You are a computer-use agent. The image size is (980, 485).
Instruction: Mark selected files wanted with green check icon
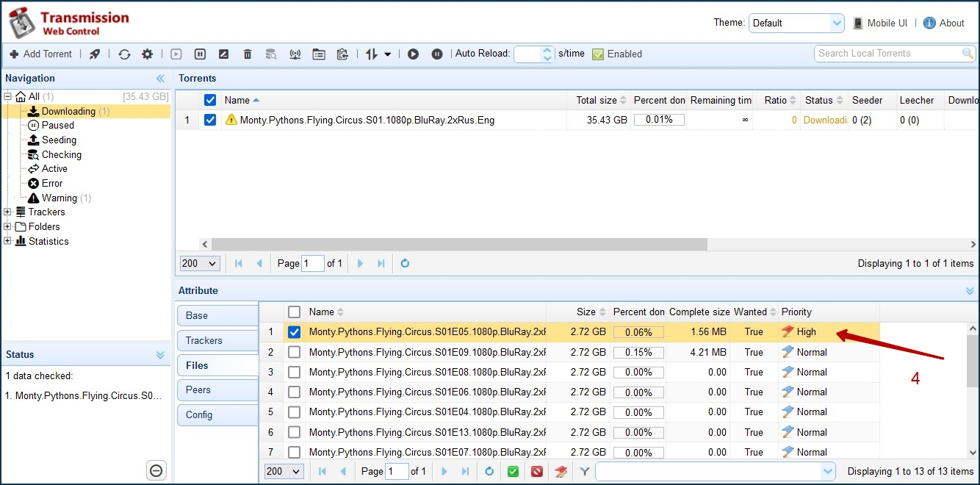coord(513,472)
